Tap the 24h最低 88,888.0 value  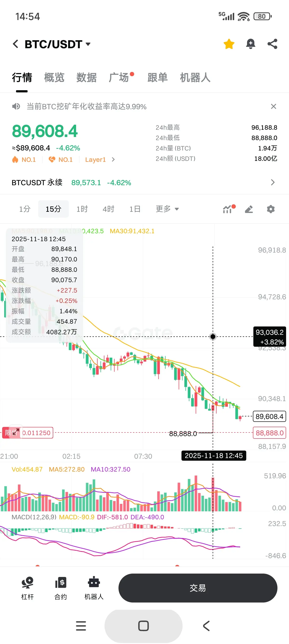tap(264, 138)
